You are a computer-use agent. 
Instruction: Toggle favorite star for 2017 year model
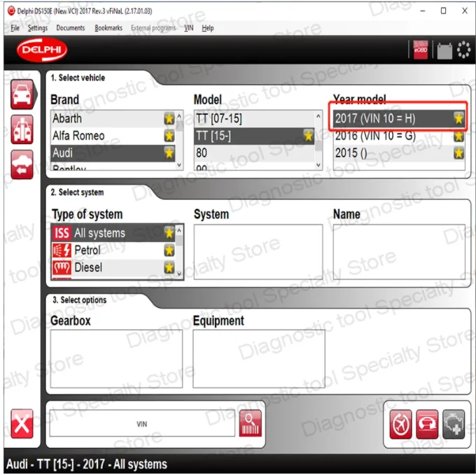coord(458,118)
